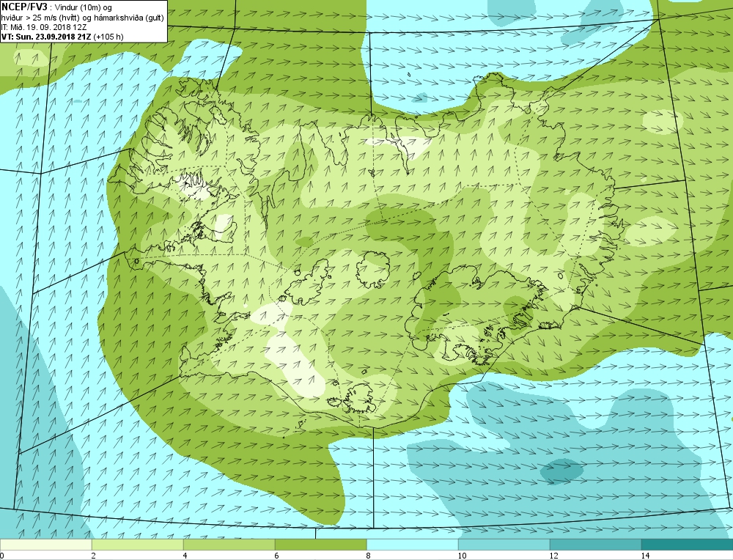
Task: Click the legend scale label 12
Action: click(553, 556)
